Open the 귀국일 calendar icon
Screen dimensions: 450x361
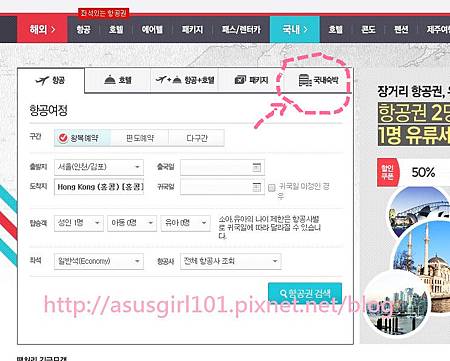coord(256,187)
